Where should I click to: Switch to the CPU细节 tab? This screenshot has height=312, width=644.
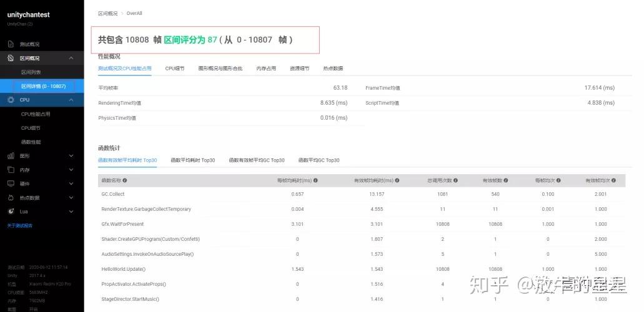[175, 69]
